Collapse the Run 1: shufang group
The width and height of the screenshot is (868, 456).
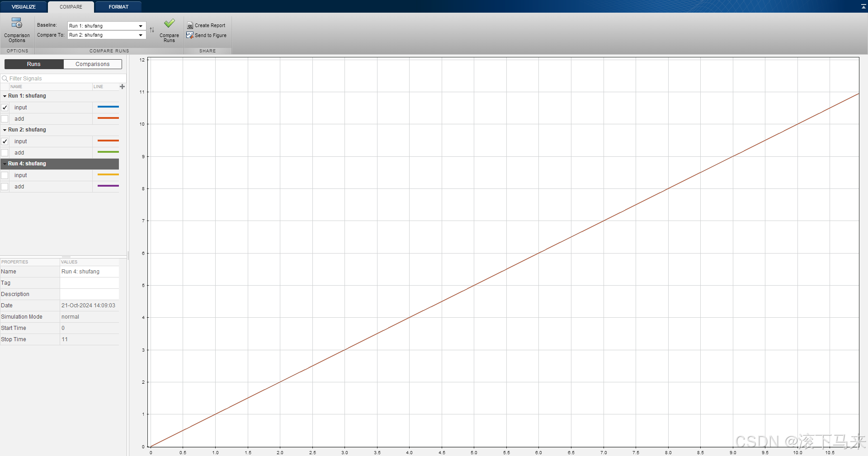(5, 96)
